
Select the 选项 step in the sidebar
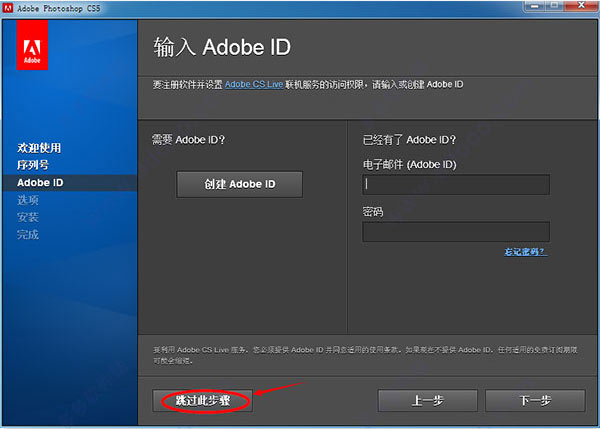coord(28,200)
